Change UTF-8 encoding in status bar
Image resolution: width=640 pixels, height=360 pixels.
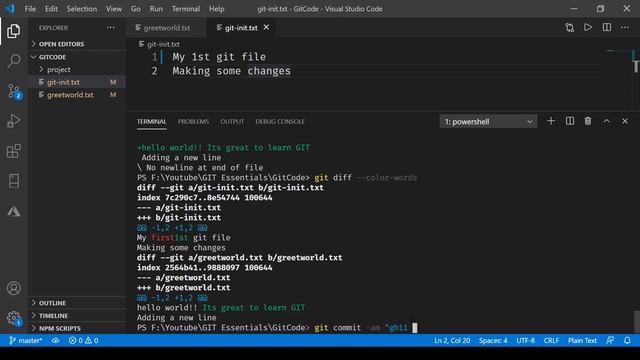pos(525,340)
